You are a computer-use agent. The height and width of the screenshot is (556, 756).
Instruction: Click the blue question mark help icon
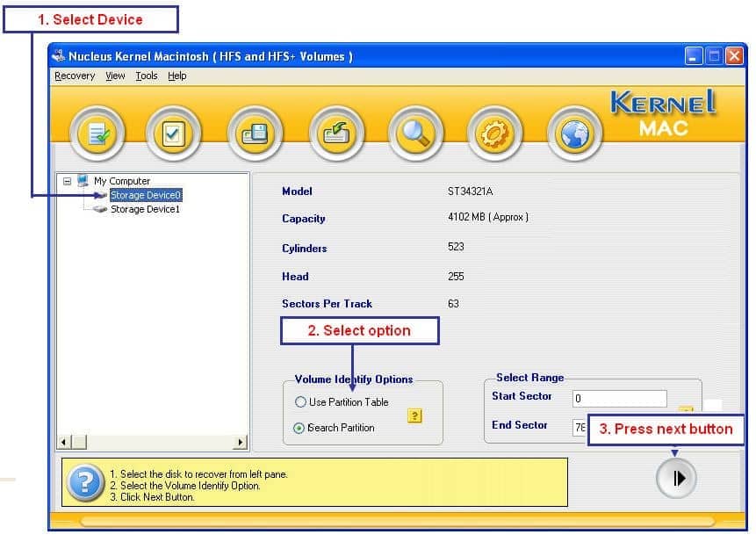tap(85, 482)
